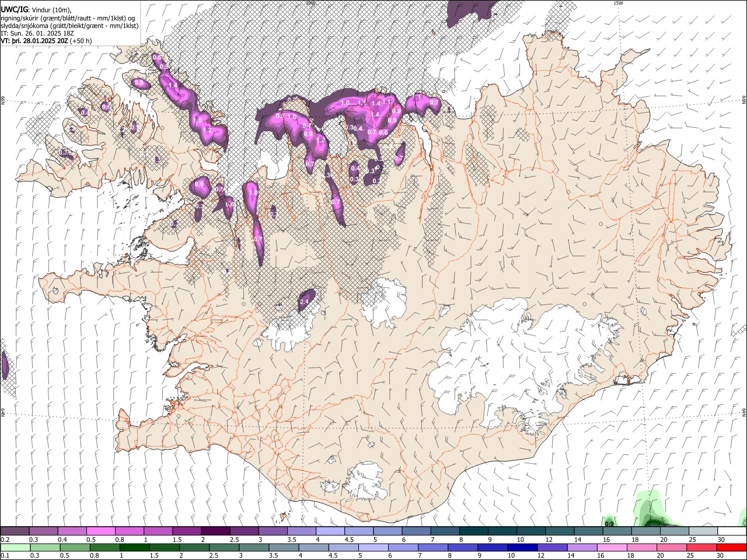Pick the green rain swatch starting at 0.5

[x=74, y=548]
